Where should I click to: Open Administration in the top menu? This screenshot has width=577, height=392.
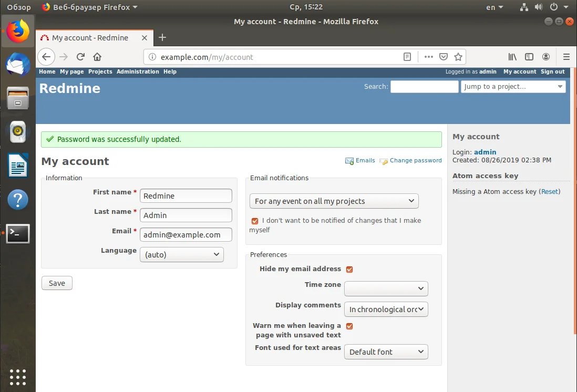pyautogui.click(x=138, y=72)
